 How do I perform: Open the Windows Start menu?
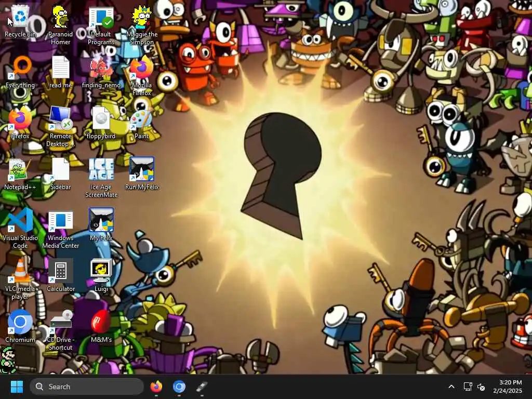pyautogui.click(x=17, y=387)
